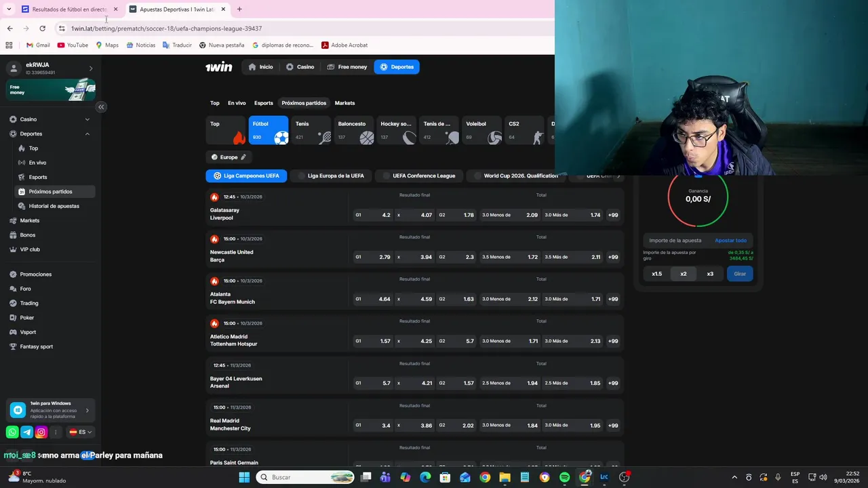868x488 pixels.
Task: Click Apostar todo link
Action: 731,241
